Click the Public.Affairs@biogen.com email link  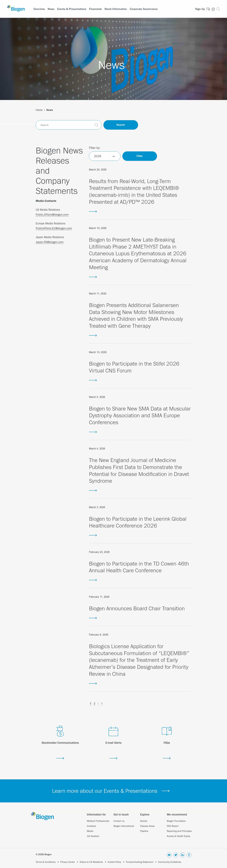[x=52, y=215]
